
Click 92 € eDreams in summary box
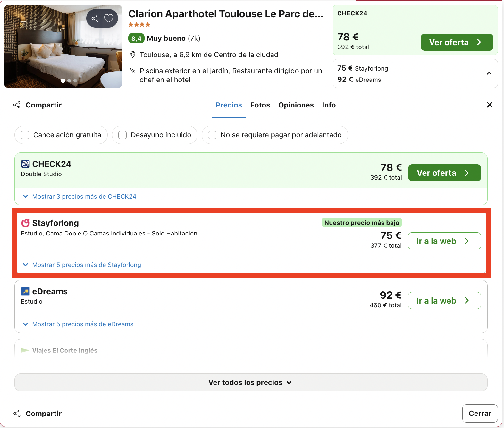359,80
